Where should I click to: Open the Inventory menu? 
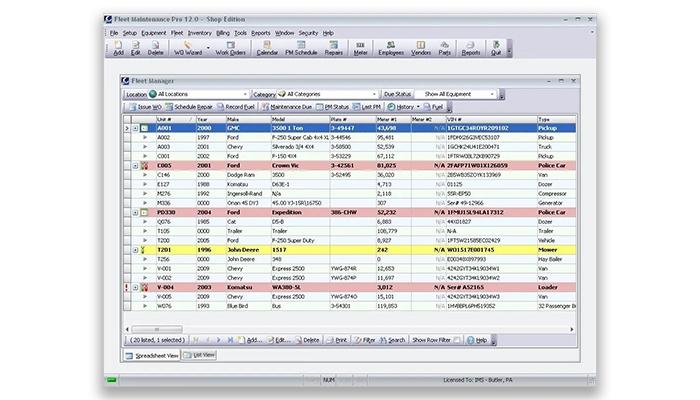coord(200,33)
